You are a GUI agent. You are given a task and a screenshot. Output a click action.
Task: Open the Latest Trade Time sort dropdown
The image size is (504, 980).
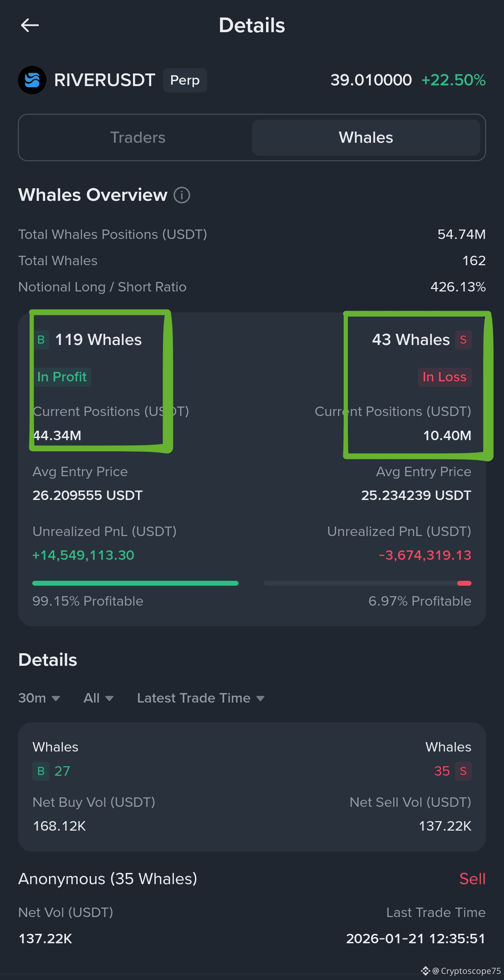click(201, 698)
